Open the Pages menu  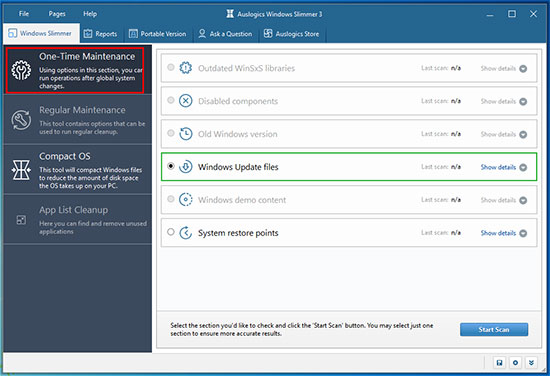[57, 14]
